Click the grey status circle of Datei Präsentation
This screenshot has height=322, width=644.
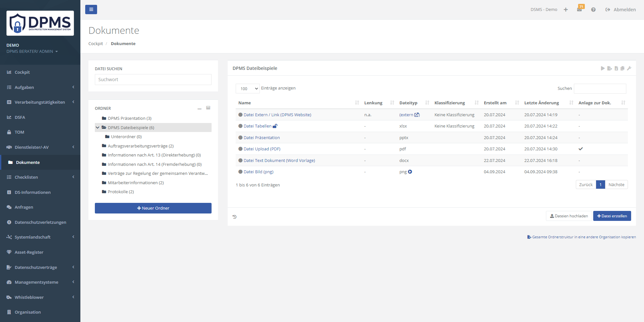[x=240, y=137]
